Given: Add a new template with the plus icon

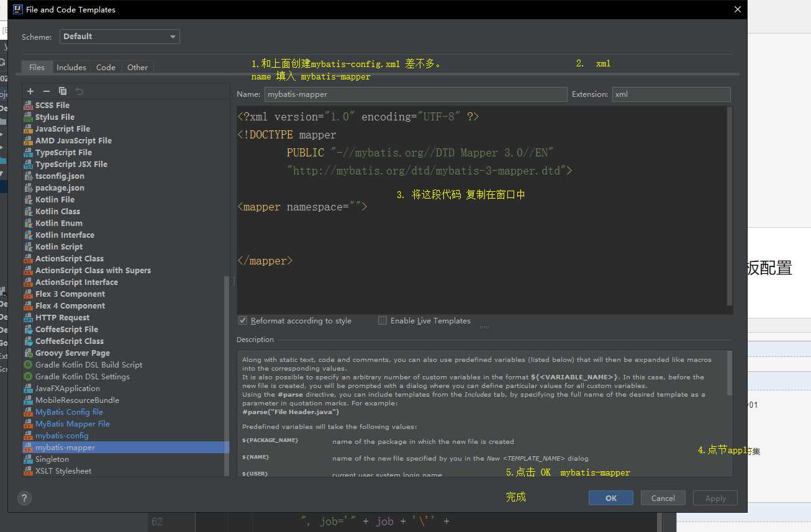Looking at the screenshot, I should tap(30, 91).
